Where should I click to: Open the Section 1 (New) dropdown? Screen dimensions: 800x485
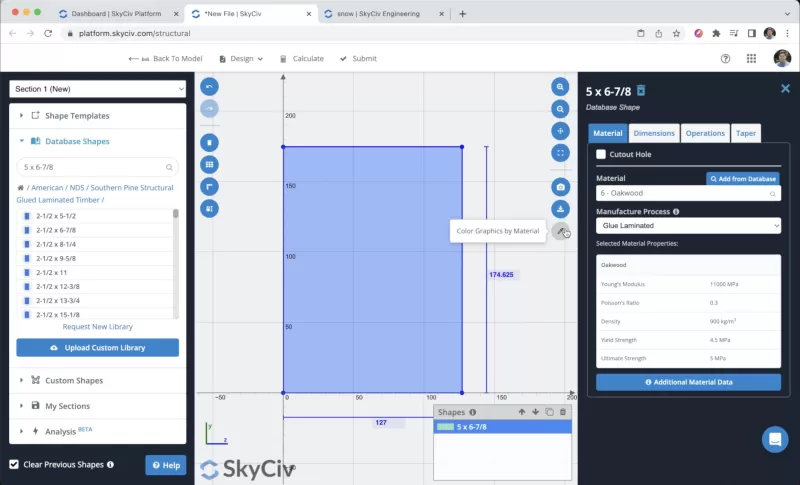click(x=97, y=89)
